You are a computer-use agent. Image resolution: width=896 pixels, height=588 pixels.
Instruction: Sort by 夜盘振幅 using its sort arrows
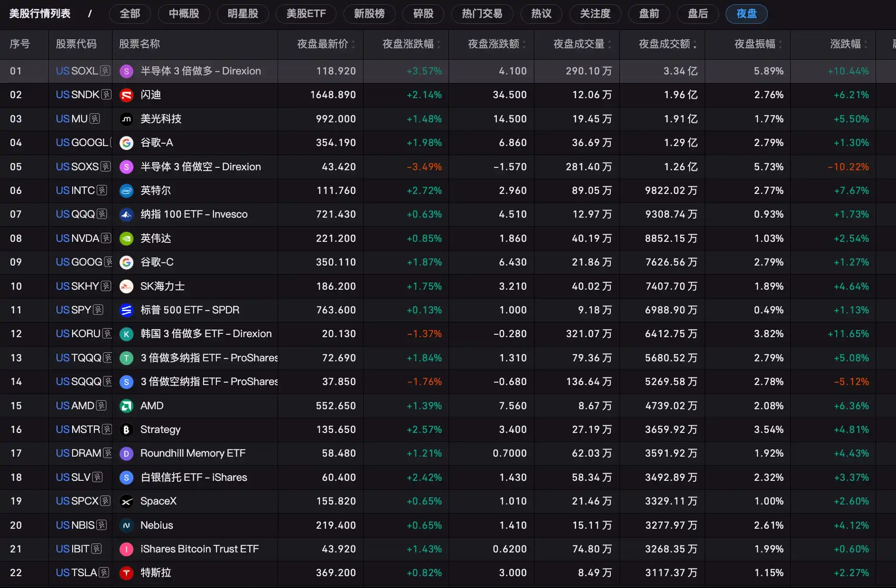(781, 44)
